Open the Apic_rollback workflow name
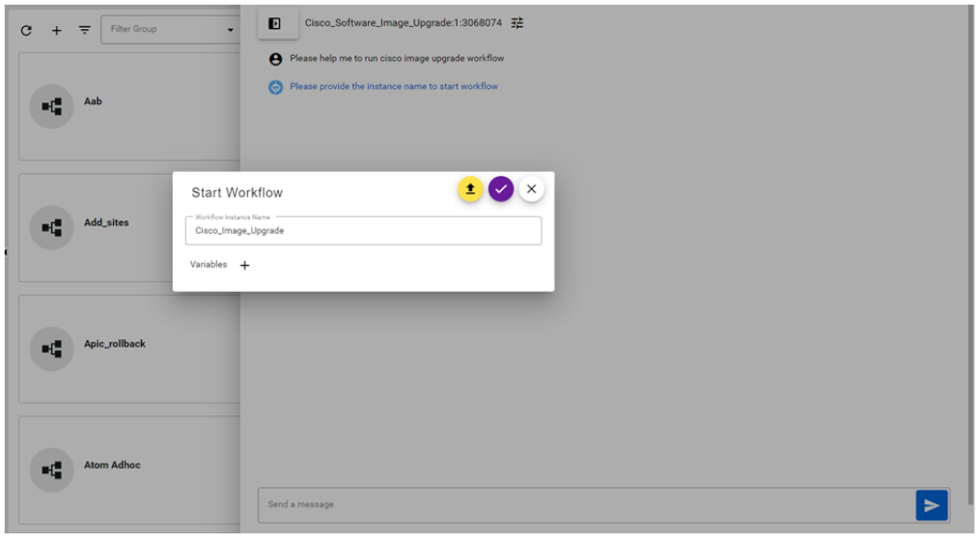Screen dimensions: 980x540 coord(114,344)
